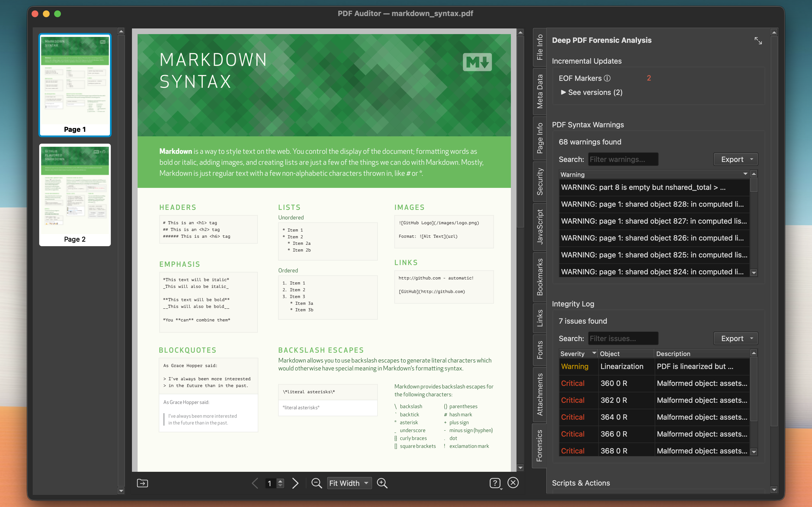Viewport: 812px width, 507px height.
Task: Switch to the Meta Data tab
Action: 540,91
